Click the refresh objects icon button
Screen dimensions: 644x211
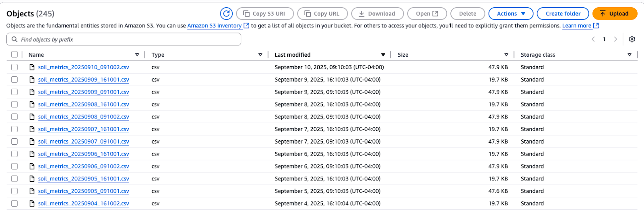coord(227,14)
